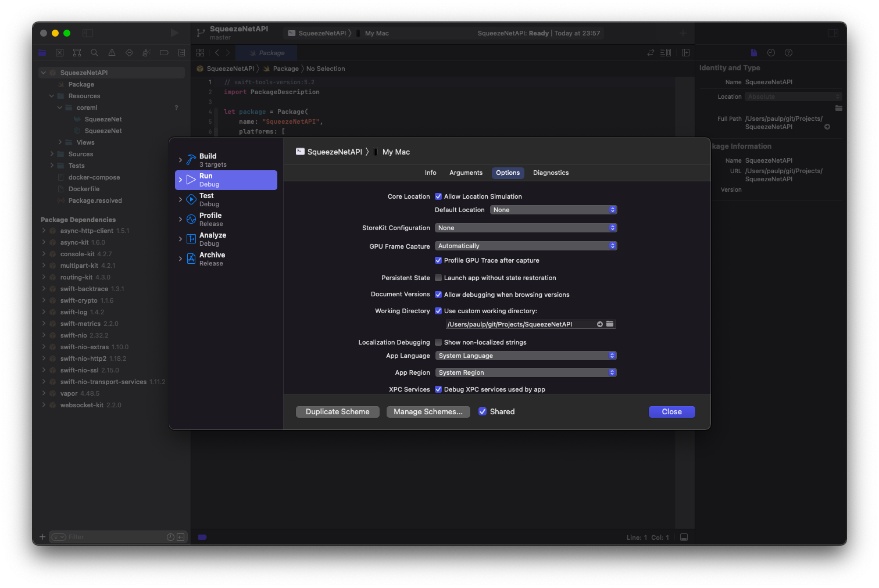Expand the vapor package dependency
Image resolution: width=879 pixels, height=588 pixels.
pyautogui.click(x=44, y=393)
